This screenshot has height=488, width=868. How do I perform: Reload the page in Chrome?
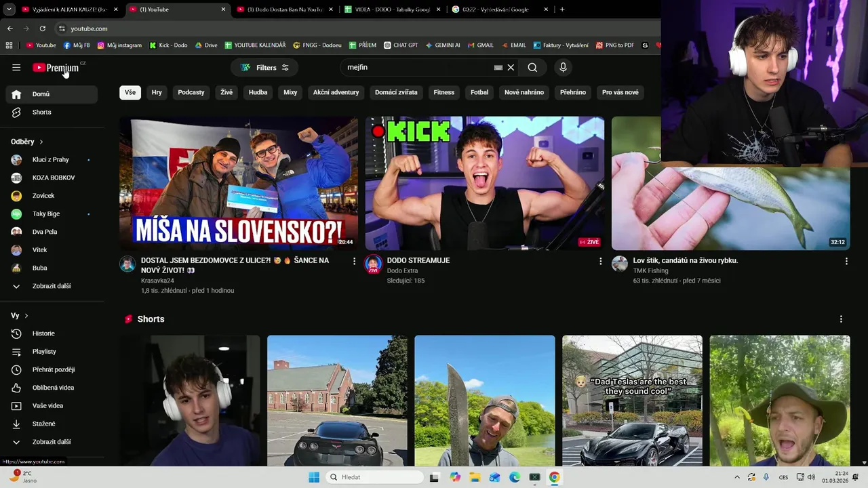[42, 28]
